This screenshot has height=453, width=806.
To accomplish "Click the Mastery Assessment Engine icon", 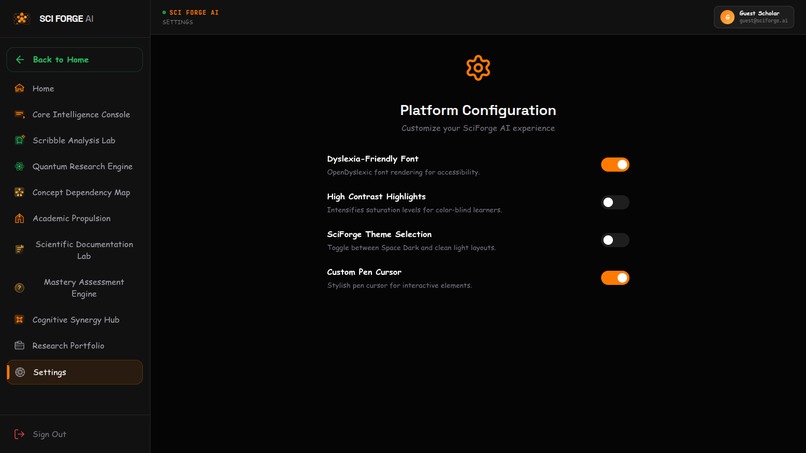I will 20,288.
